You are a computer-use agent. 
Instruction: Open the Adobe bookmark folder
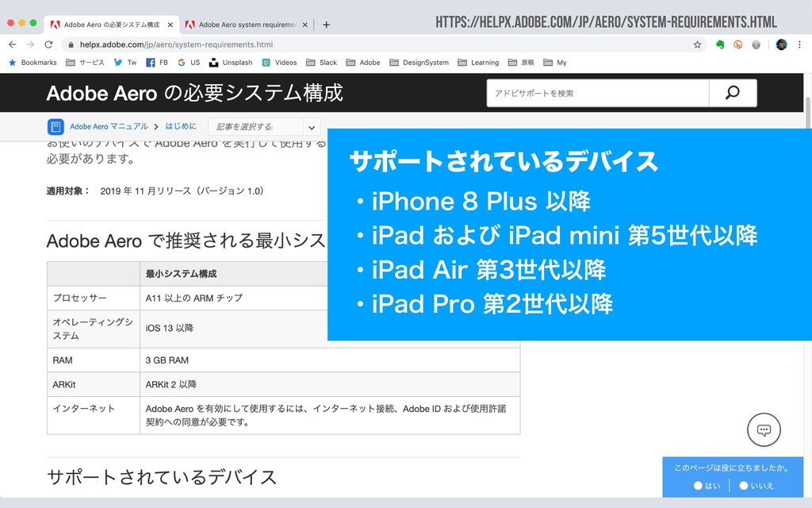363,63
